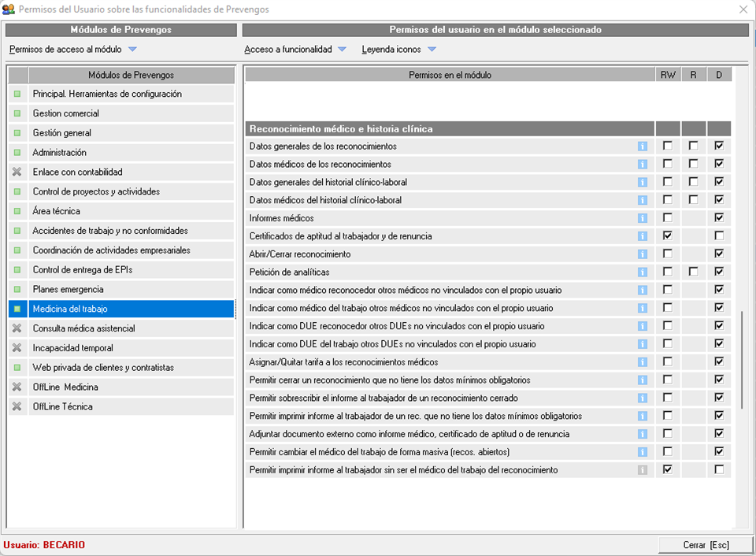756x556 pixels.
Task: Select the Administración module in list
Action: (60, 153)
